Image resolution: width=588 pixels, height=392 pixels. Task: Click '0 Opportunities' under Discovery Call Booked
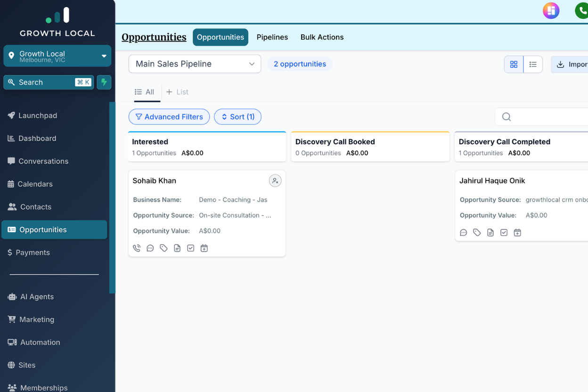tap(318, 153)
